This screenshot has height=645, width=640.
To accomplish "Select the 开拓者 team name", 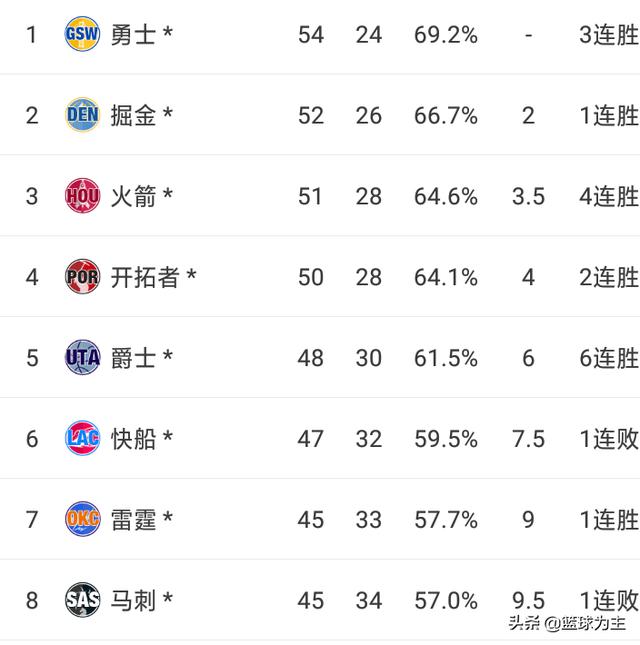I will pyautogui.click(x=145, y=277).
